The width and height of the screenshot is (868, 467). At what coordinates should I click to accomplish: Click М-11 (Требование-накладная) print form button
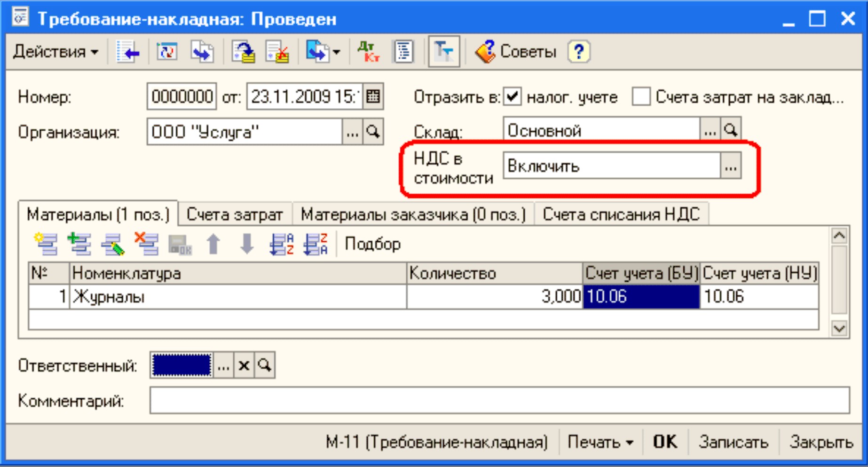437,442
